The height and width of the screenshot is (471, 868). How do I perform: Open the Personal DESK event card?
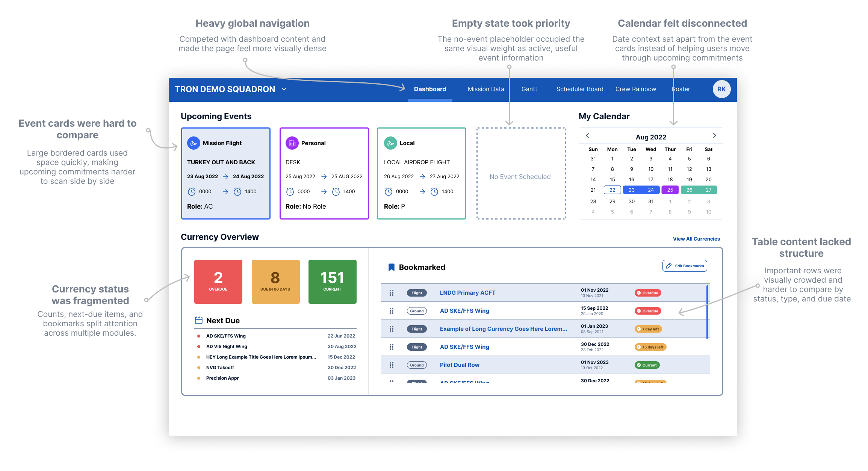pos(324,173)
